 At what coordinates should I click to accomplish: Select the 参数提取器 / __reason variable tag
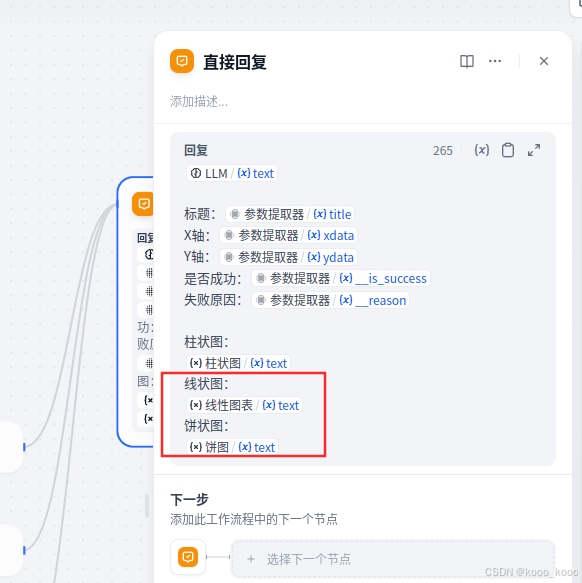click(330, 300)
